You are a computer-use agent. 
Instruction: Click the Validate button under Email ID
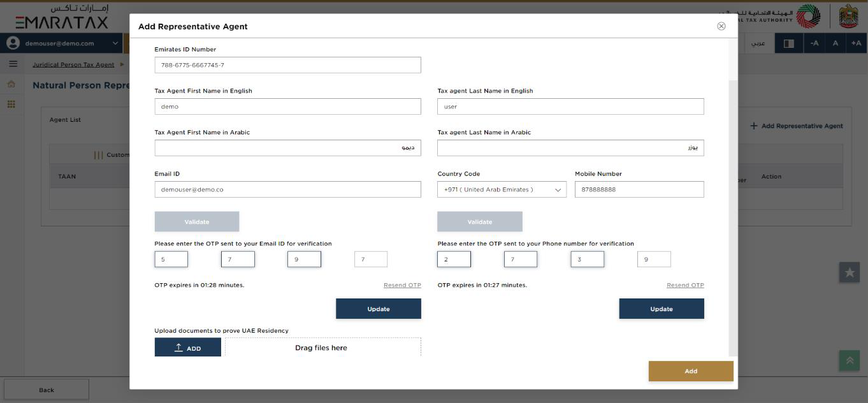click(197, 222)
